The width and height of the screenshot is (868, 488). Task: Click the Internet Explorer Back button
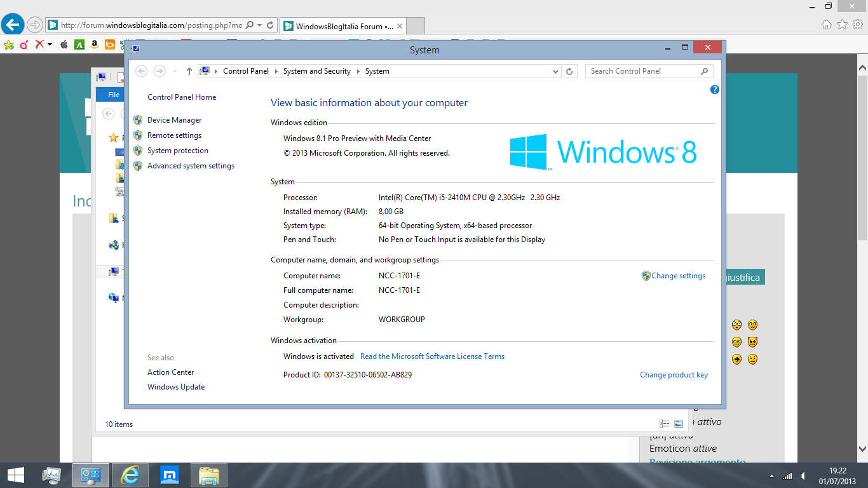point(13,25)
